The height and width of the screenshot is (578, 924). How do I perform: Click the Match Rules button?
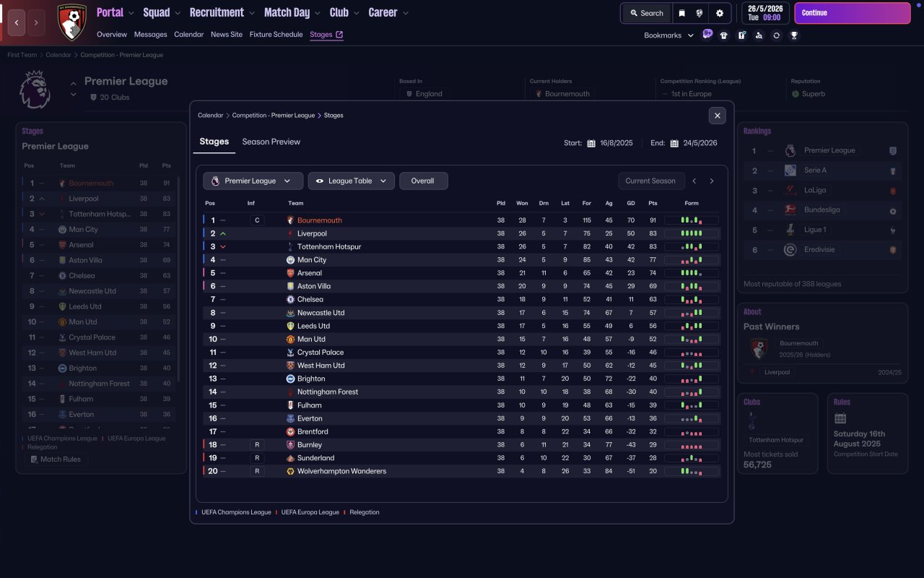click(x=56, y=460)
